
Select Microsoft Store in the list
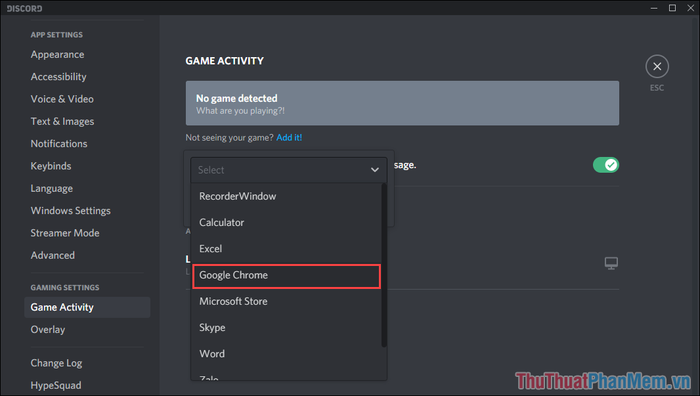(286, 301)
